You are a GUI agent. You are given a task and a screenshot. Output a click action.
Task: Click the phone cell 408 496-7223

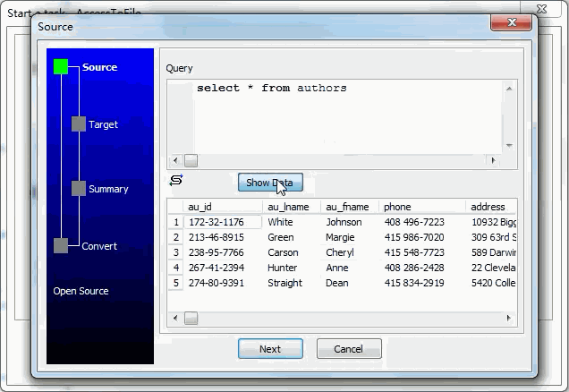[422, 222]
